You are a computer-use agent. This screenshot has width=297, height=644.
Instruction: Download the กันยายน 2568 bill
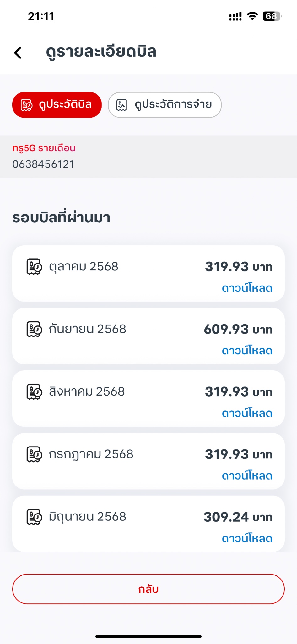247,351
